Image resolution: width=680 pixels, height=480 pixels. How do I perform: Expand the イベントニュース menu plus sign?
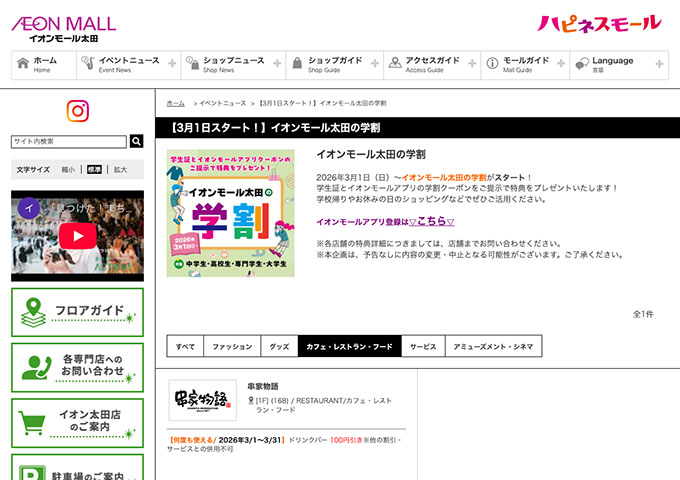click(x=172, y=64)
